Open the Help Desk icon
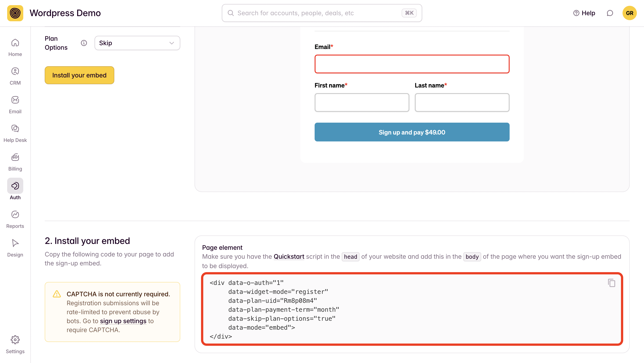This screenshot has height=363, width=644. click(15, 133)
